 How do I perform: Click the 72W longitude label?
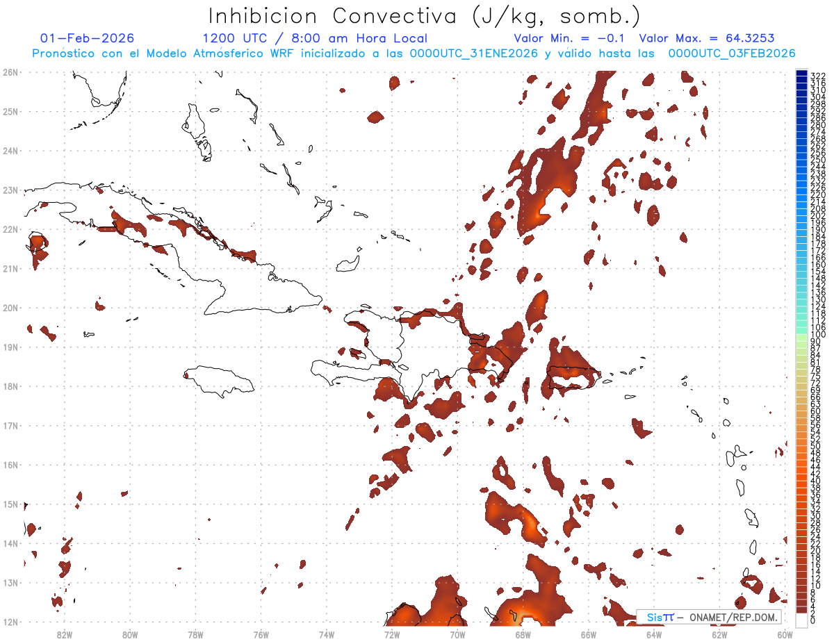pyautogui.click(x=392, y=634)
